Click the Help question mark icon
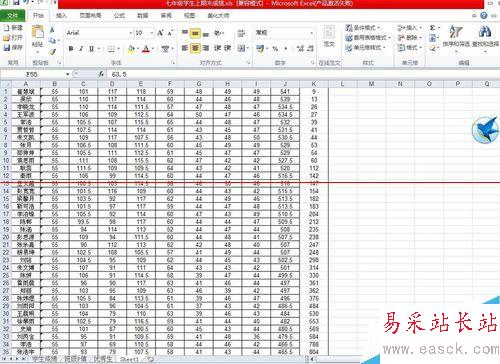500x364 pixels. [x=484, y=15]
